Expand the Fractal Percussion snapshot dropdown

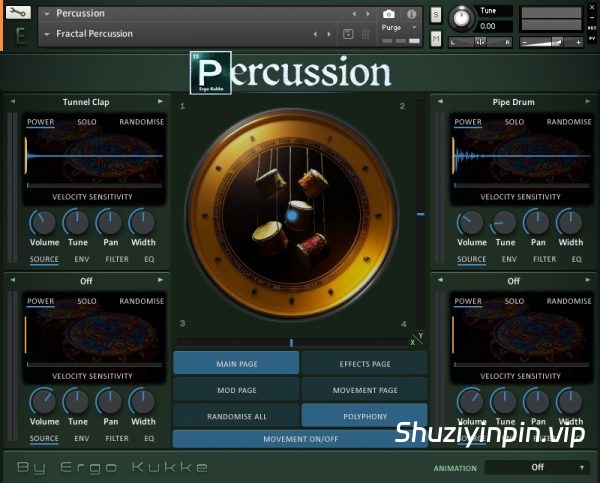[x=47, y=34]
